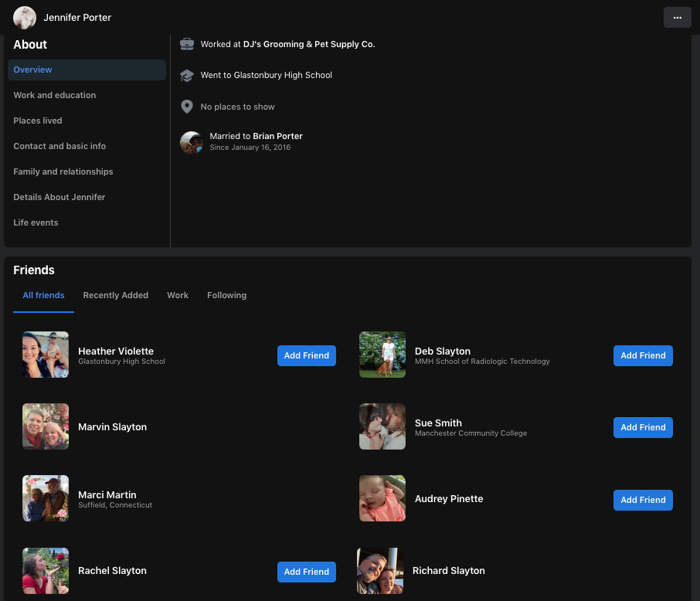Click the Heather Violette name link
The width and height of the screenshot is (700, 601).
pos(116,351)
